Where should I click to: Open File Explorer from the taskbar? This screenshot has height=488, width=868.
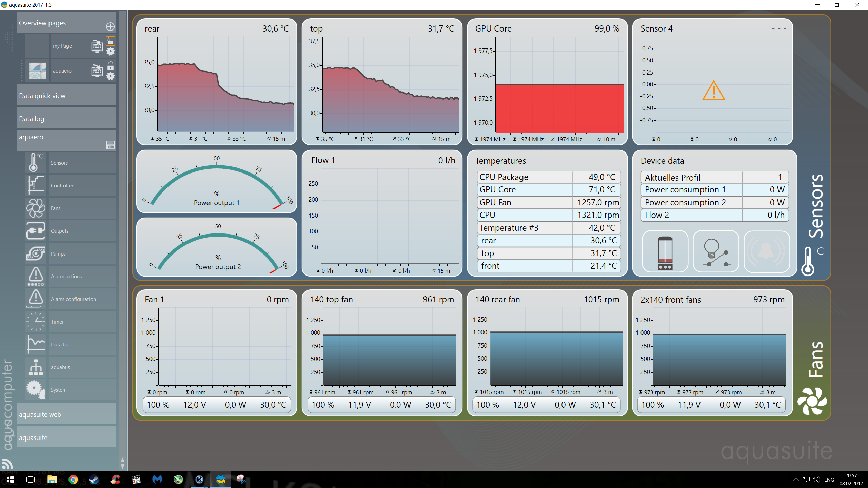[52, 480]
